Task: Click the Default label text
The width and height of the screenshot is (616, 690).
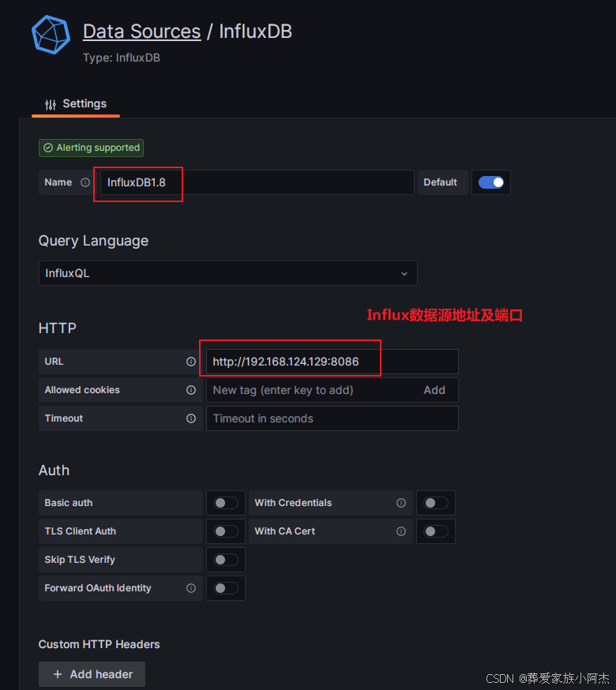Action: coord(440,182)
